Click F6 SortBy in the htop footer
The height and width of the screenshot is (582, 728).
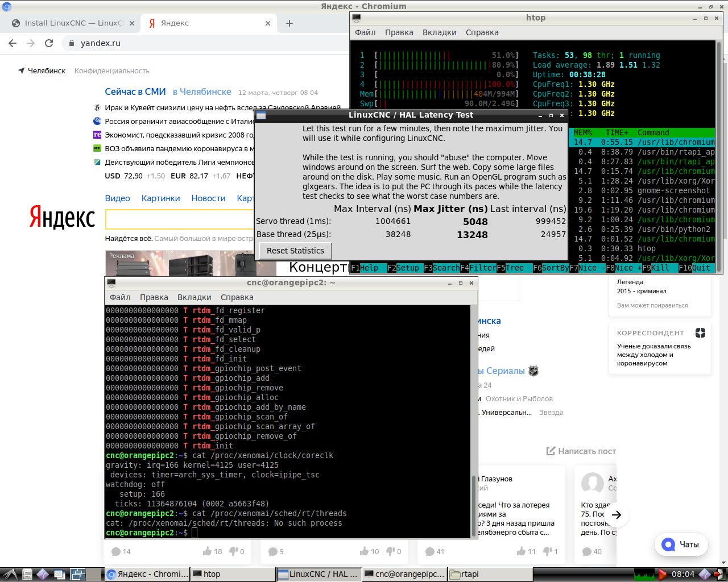click(551, 268)
